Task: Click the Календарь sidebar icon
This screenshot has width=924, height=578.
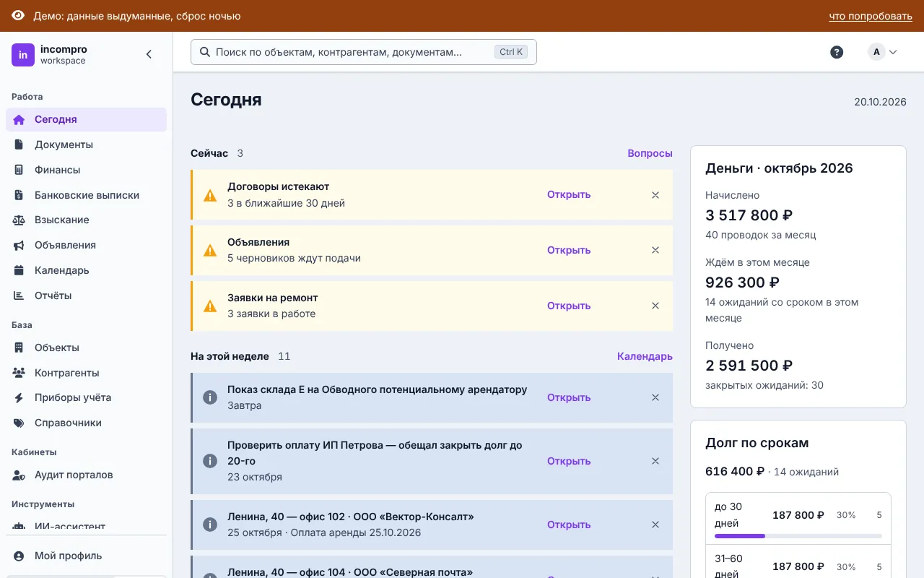Action: [19, 270]
